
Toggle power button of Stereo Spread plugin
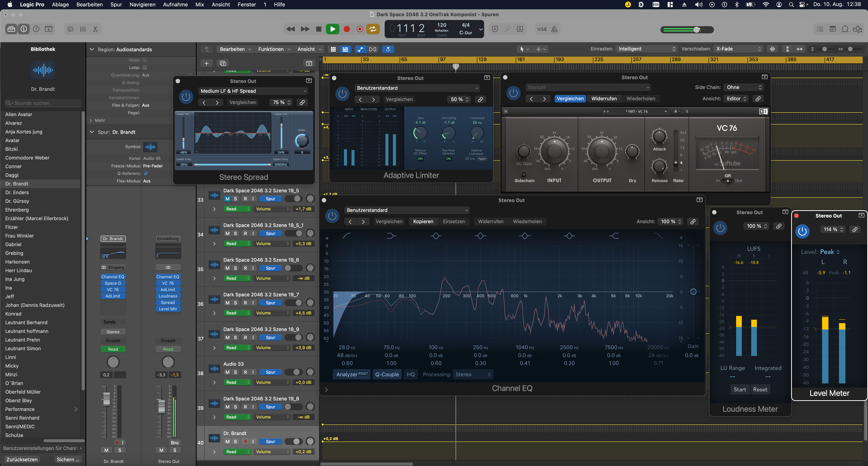186,97
